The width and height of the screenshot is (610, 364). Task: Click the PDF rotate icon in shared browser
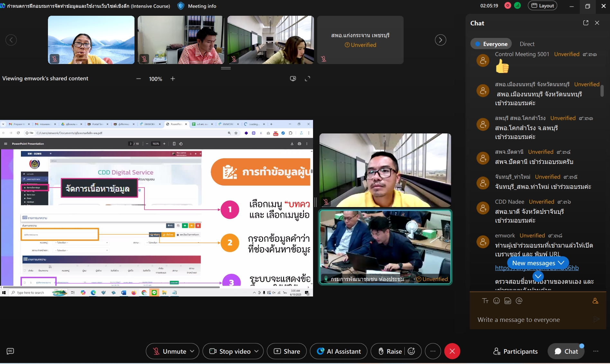(181, 144)
